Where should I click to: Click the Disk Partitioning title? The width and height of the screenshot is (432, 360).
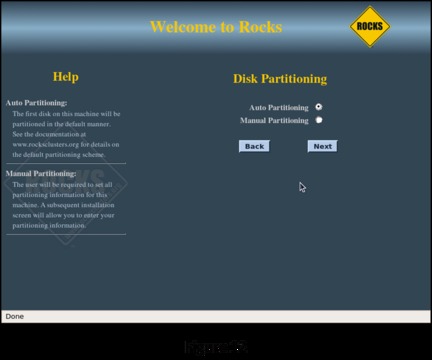click(280, 79)
